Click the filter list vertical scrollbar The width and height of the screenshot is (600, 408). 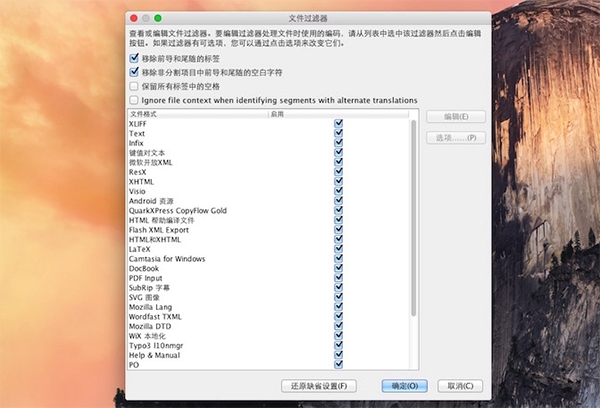coord(413,218)
